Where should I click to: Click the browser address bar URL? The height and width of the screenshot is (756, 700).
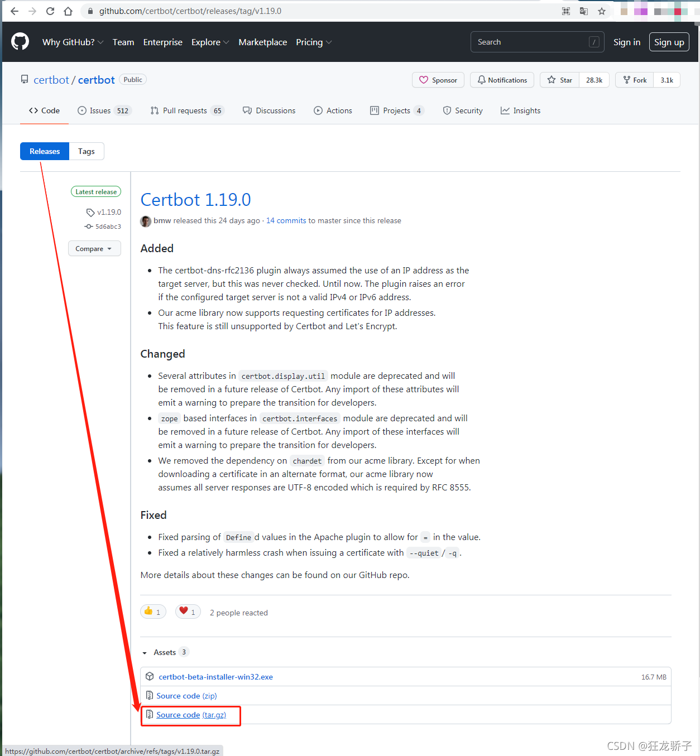tap(190, 11)
